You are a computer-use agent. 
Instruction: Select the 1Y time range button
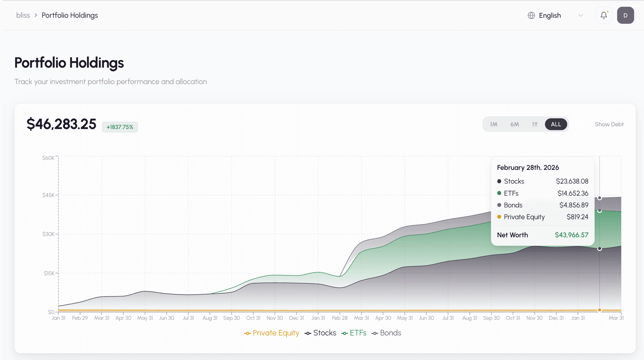(535, 124)
